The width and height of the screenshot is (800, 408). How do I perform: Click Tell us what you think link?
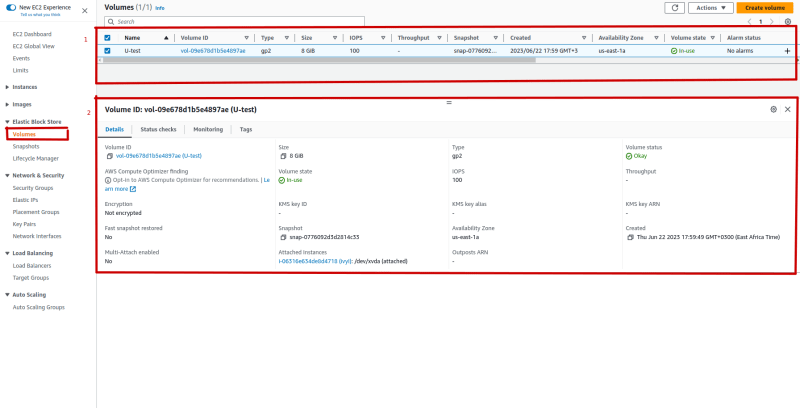coord(41,15)
